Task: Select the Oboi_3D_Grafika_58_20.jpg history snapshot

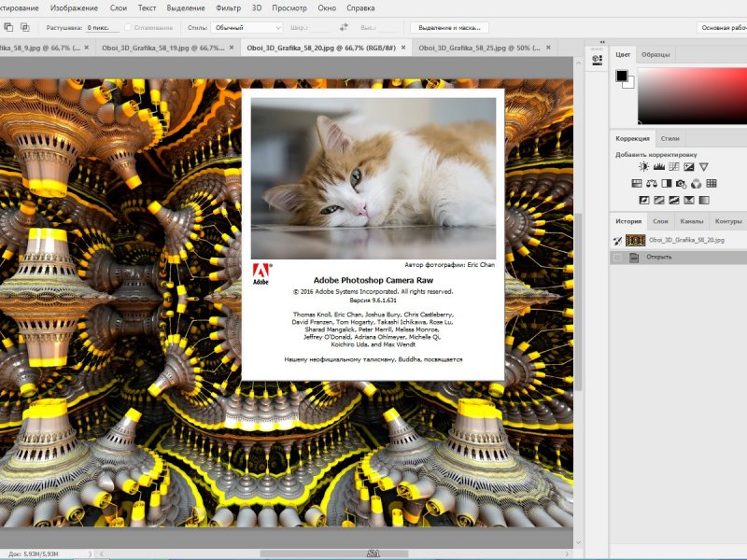Action: [679, 241]
